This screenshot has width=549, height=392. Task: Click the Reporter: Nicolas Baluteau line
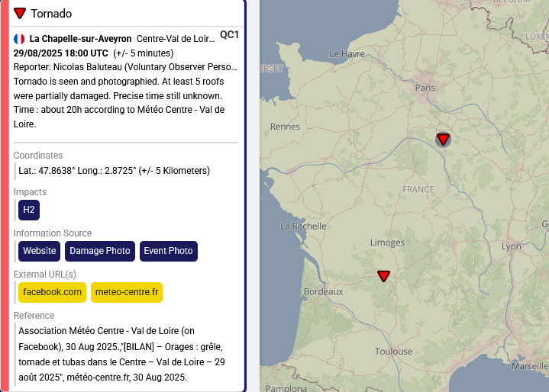(x=125, y=67)
